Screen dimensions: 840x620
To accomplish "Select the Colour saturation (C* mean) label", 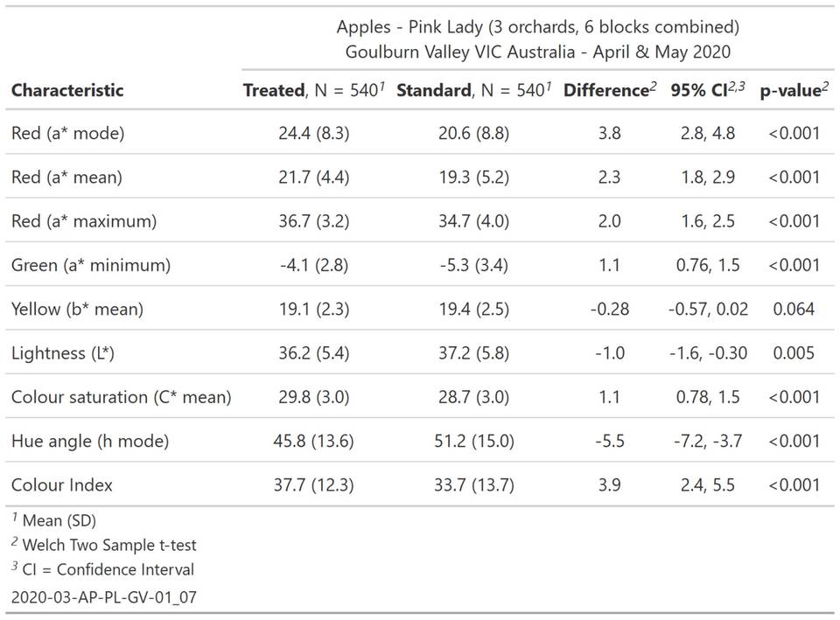I will pos(121,397).
